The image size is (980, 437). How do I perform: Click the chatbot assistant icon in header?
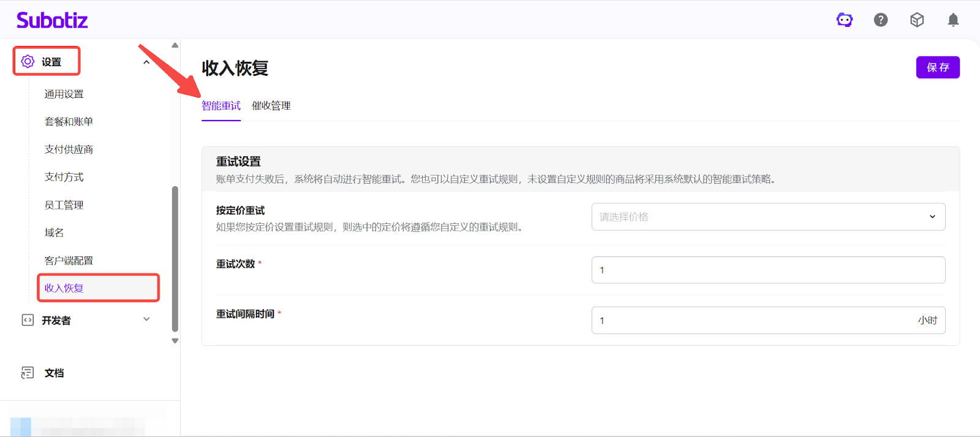coord(845,20)
